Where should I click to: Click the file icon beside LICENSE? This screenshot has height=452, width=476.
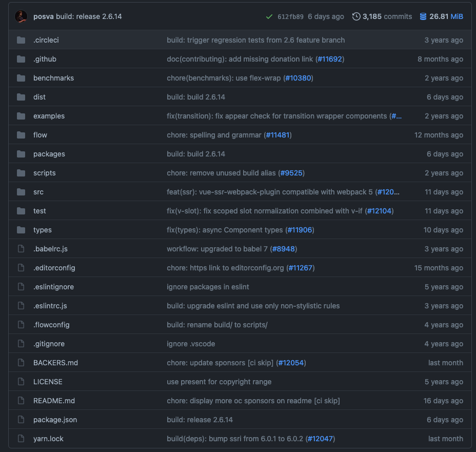click(x=21, y=382)
